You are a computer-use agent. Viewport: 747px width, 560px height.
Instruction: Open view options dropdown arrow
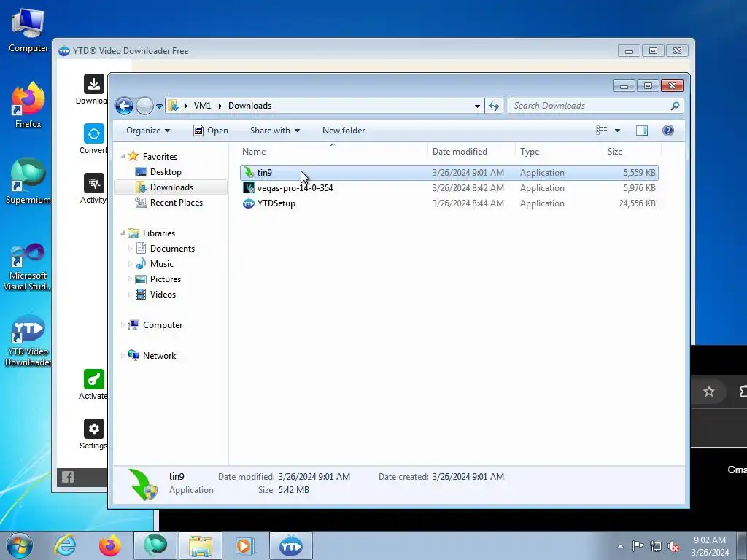617,131
